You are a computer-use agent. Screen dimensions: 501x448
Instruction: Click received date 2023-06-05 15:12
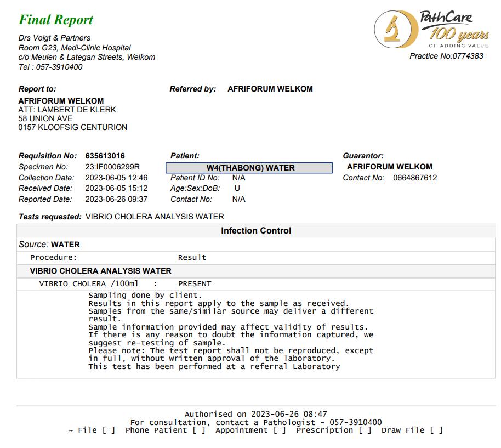(116, 188)
